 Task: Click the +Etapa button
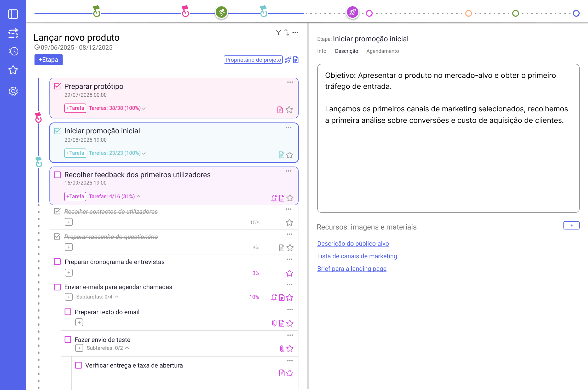(48, 60)
